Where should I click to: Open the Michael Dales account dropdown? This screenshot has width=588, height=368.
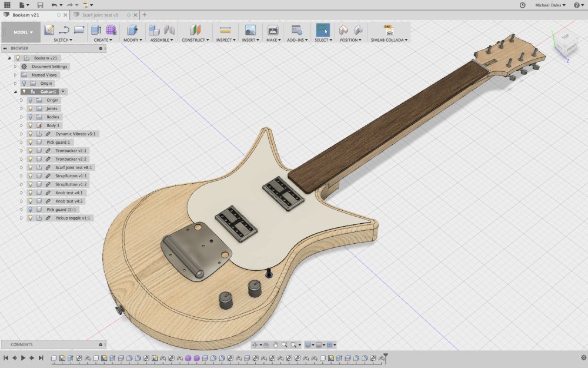point(550,5)
